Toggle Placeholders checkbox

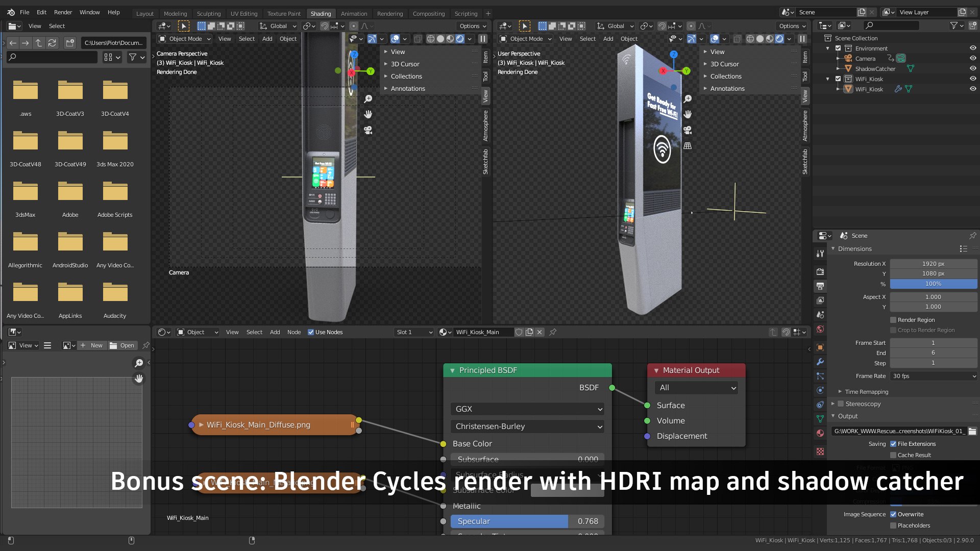click(x=893, y=525)
